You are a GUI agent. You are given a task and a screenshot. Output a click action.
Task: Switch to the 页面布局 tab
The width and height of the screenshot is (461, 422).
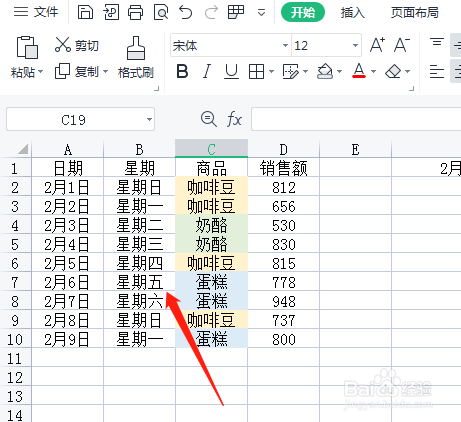tap(415, 13)
